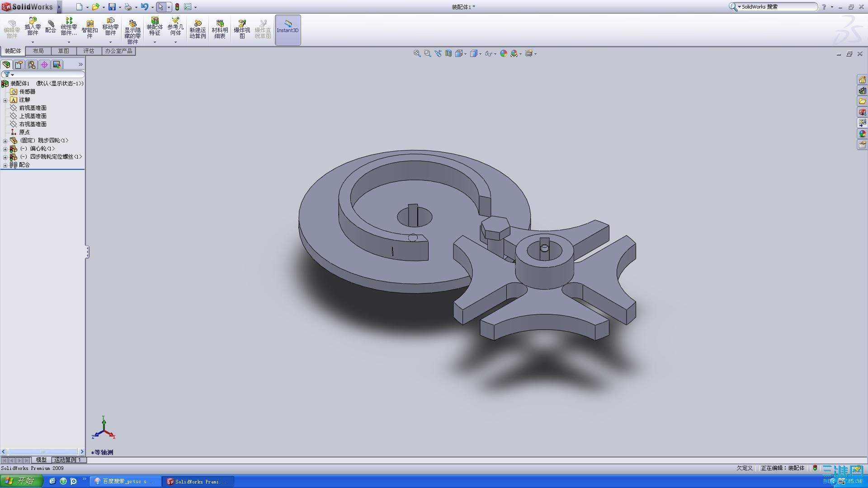Switch to the 评估 (Evaluate) tab
This screenshot has height=488, width=868.
pyautogui.click(x=89, y=51)
